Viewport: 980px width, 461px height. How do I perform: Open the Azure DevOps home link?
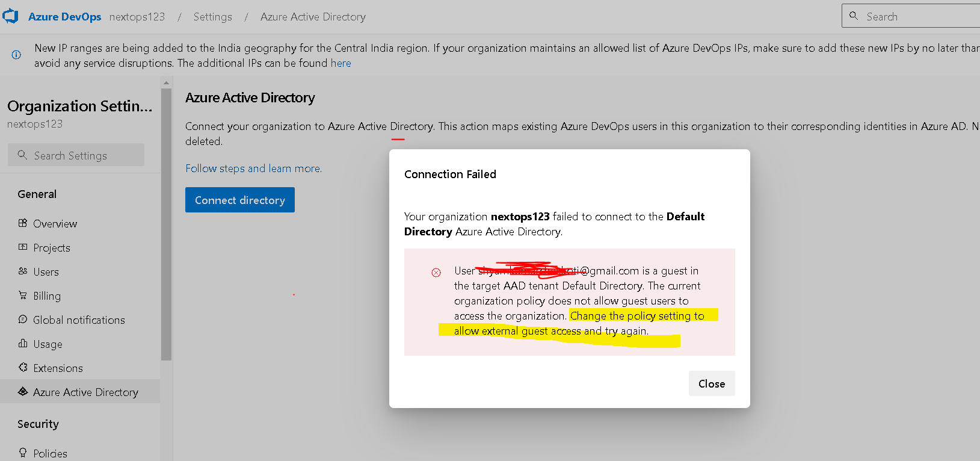64,17
